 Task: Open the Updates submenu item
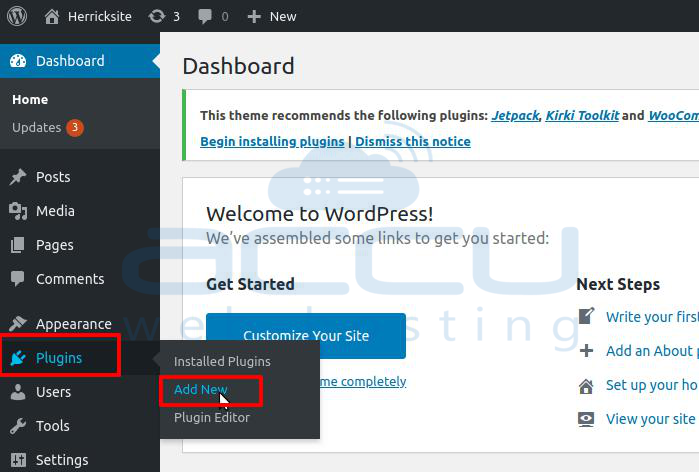click(x=37, y=127)
